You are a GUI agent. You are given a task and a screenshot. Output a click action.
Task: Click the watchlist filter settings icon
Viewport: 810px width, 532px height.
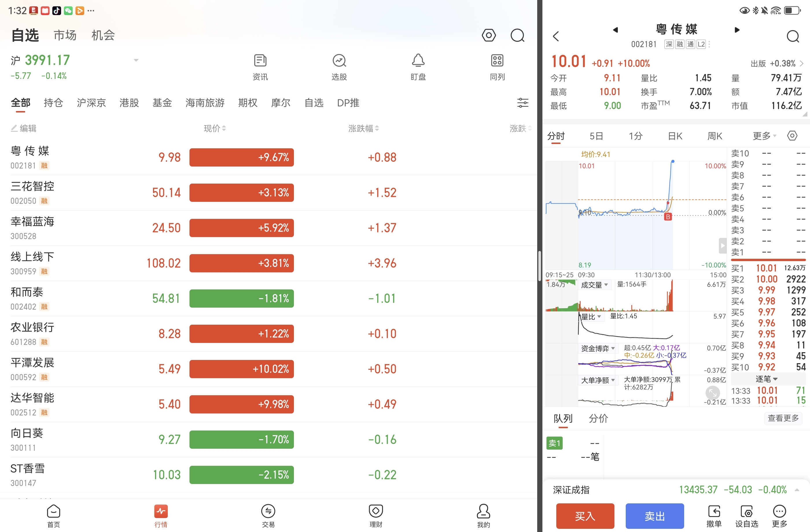tap(522, 103)
